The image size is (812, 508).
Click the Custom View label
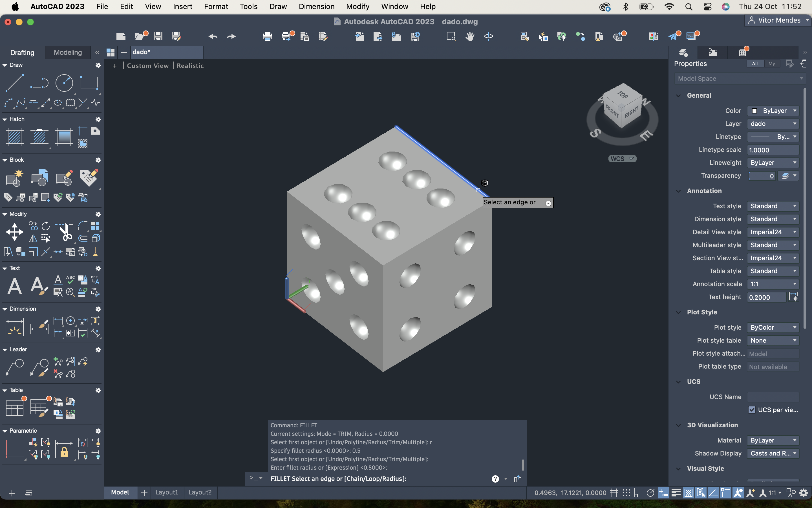148,66
